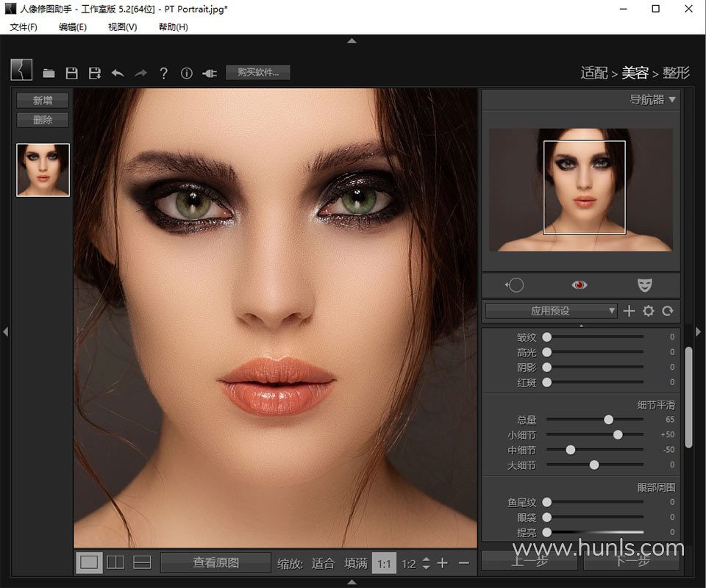Viewport: 706px width, 588px height.
Task: Select the mask face icon tab
Action: [x=644, y=284]
